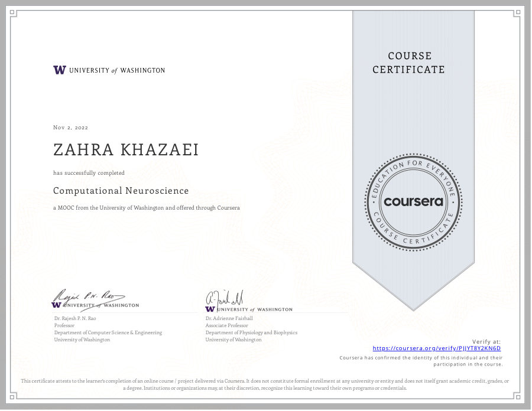This screenshot has width=532, height=411.
Task: Click the date Nov 2, 2022
Action: pos(70,128)
